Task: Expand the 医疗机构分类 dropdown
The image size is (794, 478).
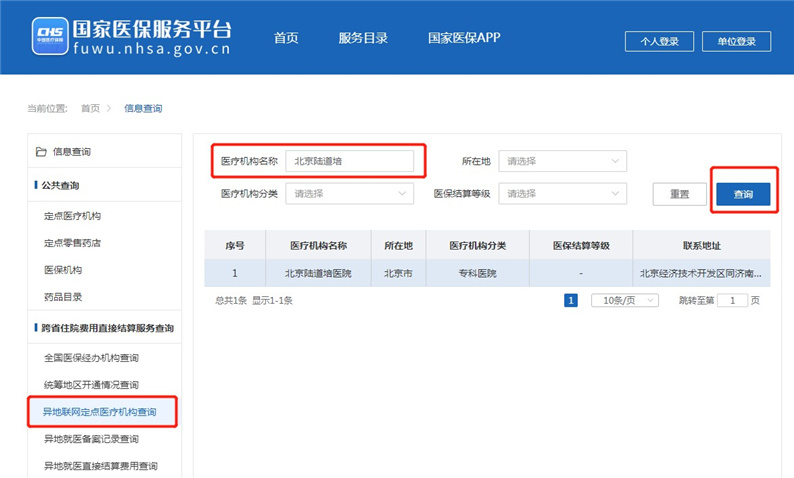Action: point(349,194)
